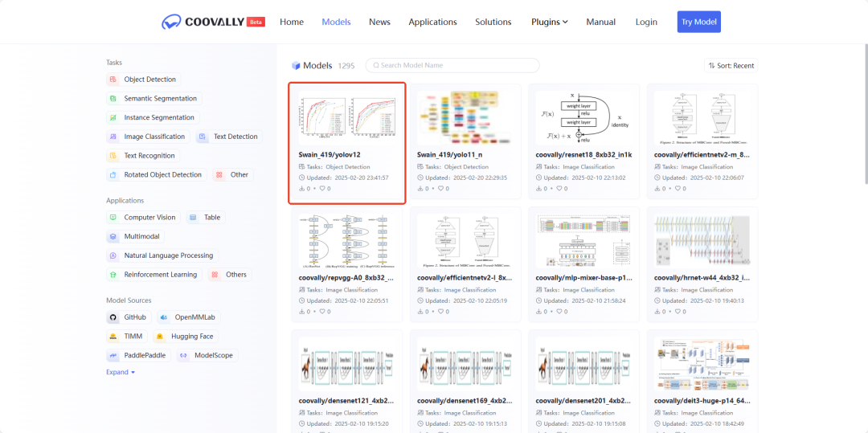Open the hrnet-w44_4xb32 model thumbnail
Viewport: 868px width, 433px height.
coord(702,239)
